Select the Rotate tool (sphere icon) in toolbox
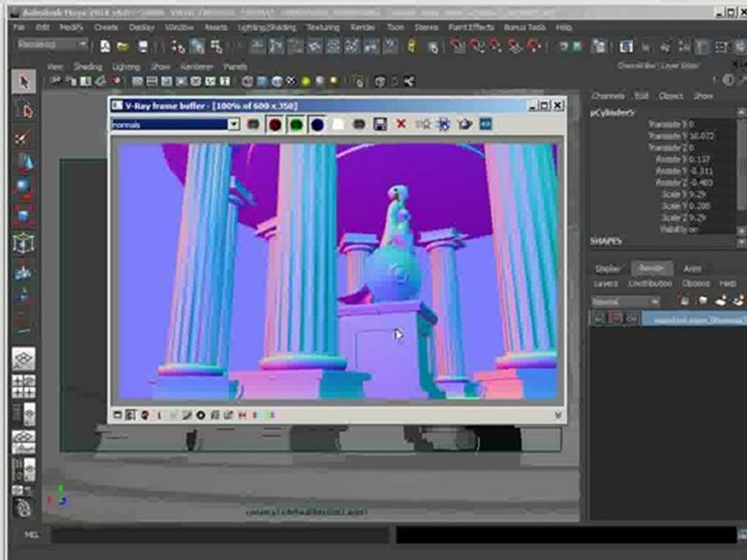The height and width of the screenshot is (560, 747). pos(23,189)
